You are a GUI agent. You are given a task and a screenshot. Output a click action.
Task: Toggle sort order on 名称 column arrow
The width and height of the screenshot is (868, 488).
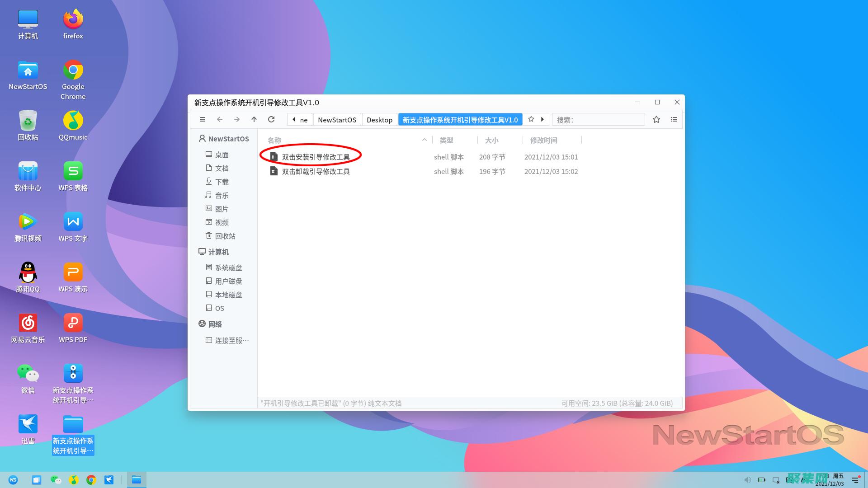(424, 140)
